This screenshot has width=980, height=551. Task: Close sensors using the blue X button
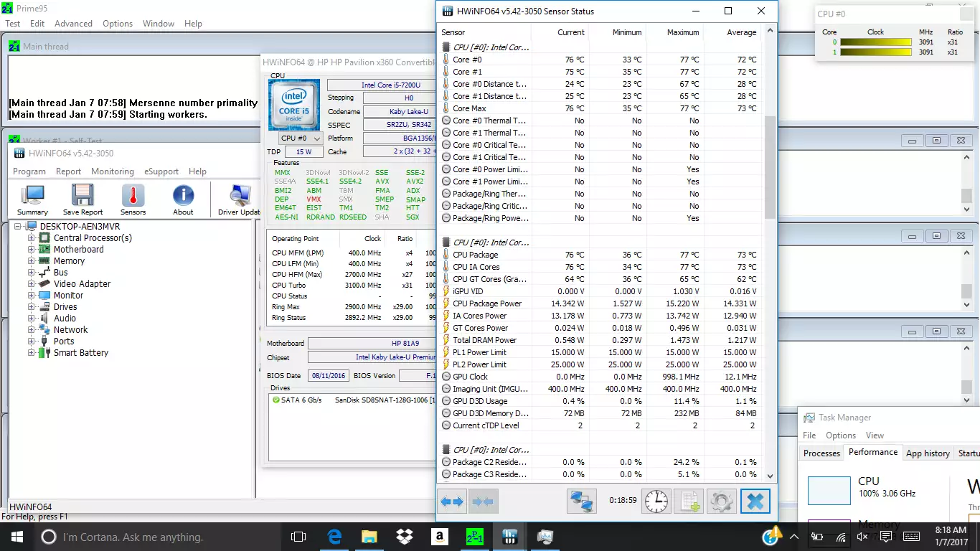click(x=755, y=501)
